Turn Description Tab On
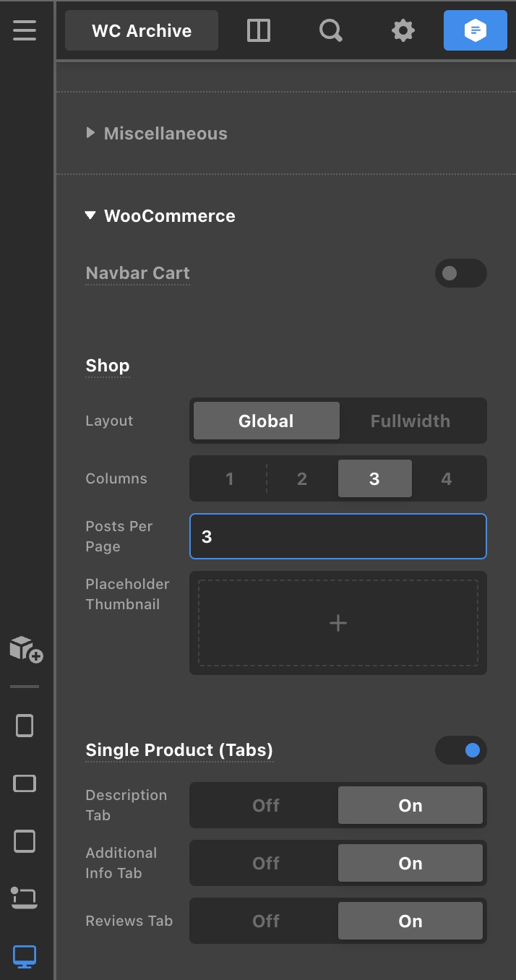 coord(410,805)
